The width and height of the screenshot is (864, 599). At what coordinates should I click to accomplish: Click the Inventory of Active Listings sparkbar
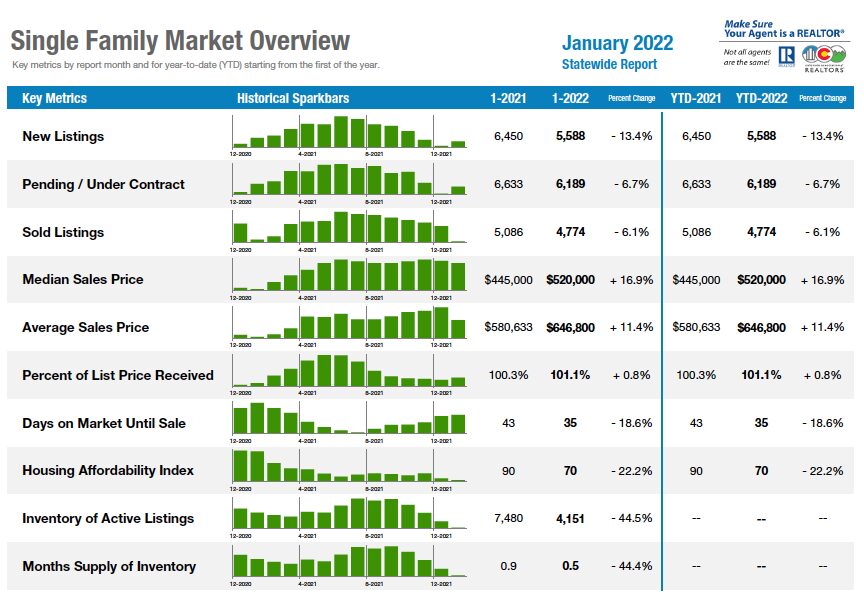point(349,518)
